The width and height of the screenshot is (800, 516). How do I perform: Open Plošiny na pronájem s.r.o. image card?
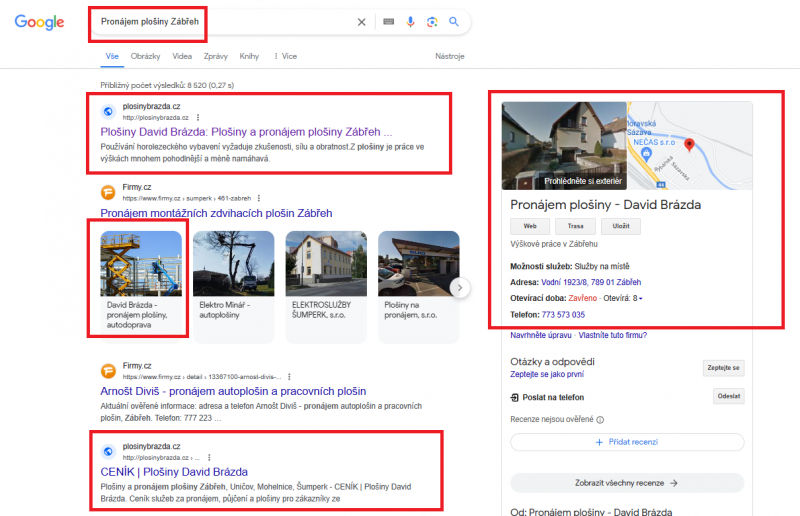[418, 286]
